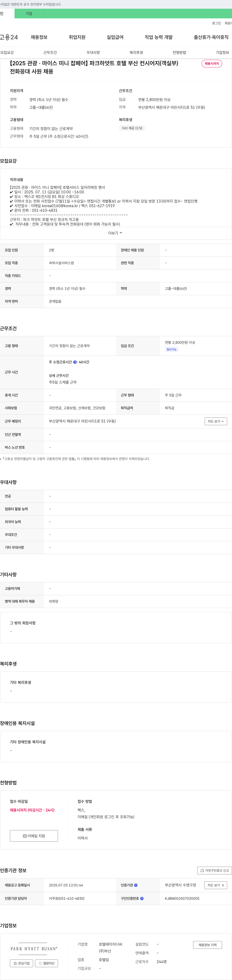Open the 취업지원 main menu
This screenshot has width=232, height=980.
pos(77,37)
